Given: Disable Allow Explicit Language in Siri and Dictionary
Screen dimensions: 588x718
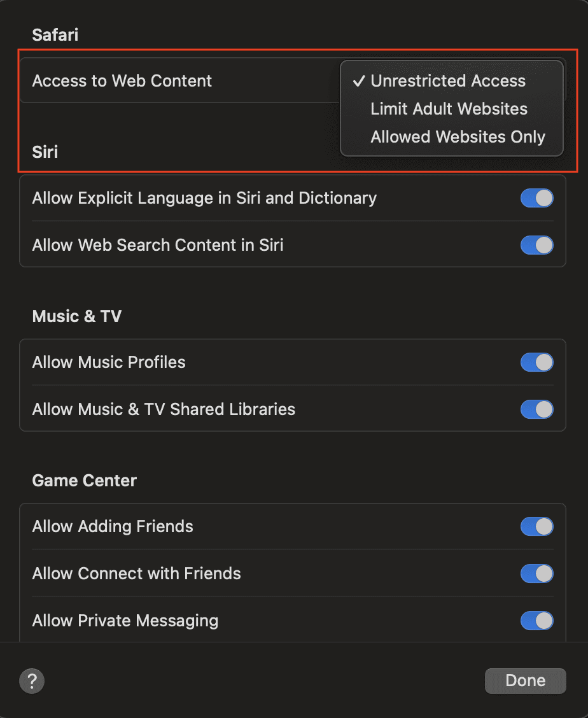Looking at the screenshot, I should click(x=536, y=198).
